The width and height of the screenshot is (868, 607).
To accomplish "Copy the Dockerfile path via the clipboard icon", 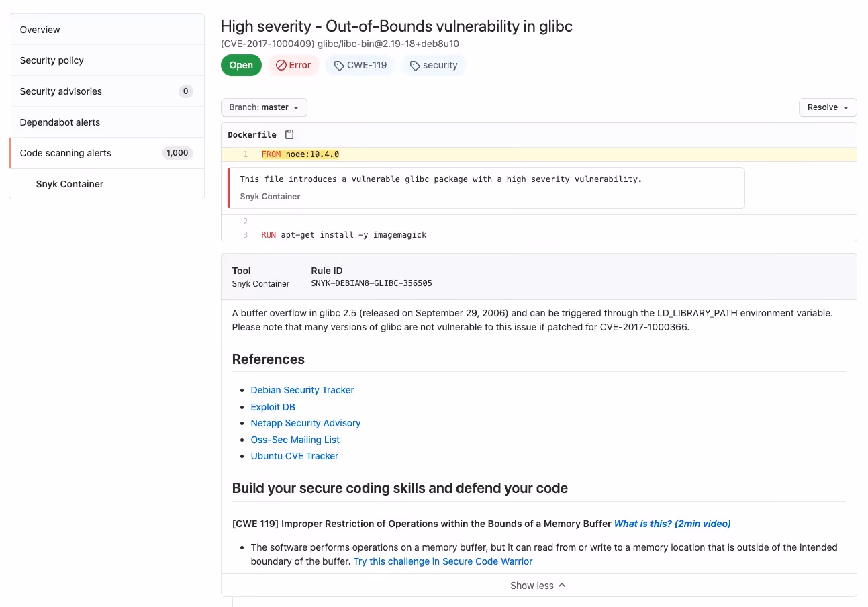I will 289,134.
